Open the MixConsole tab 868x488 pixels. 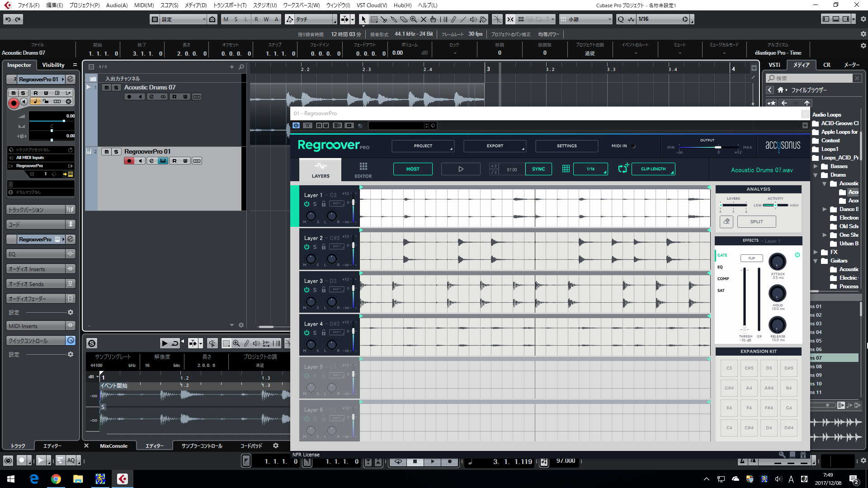(x=113, y=446)
